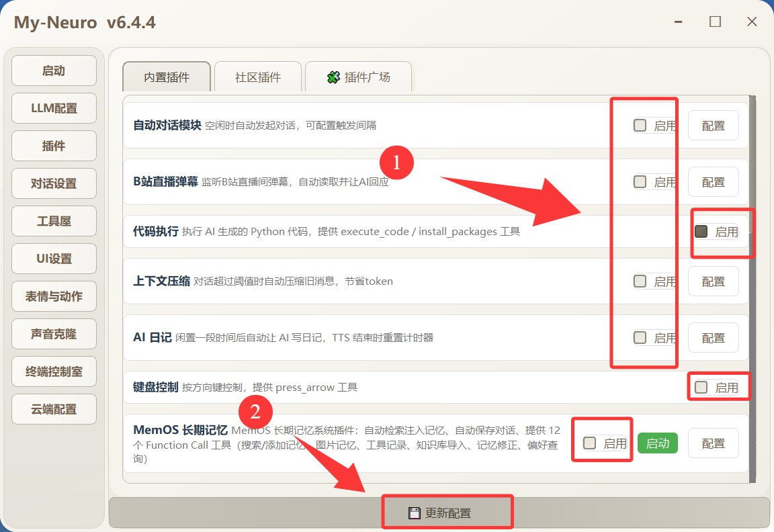
Task: Open the 工具屋 sidebar section
Action: click(54, 221)
